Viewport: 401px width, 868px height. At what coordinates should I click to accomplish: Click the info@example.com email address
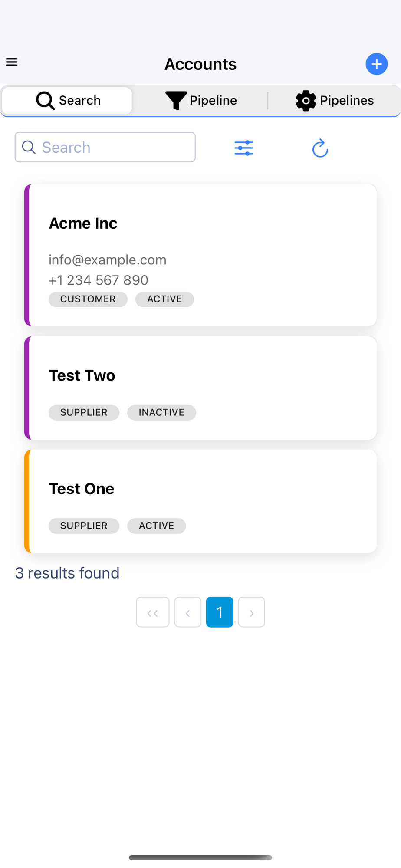coord(108,260)
